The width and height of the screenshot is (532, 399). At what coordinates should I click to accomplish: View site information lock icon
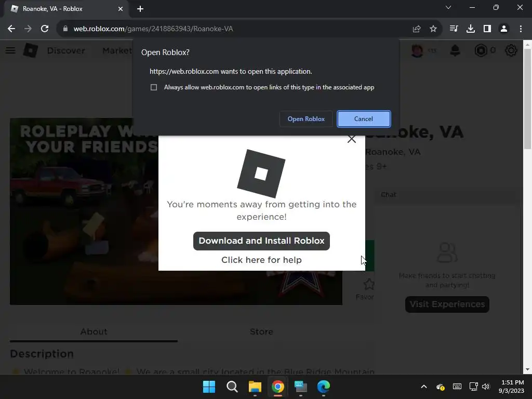click(65, 29)
